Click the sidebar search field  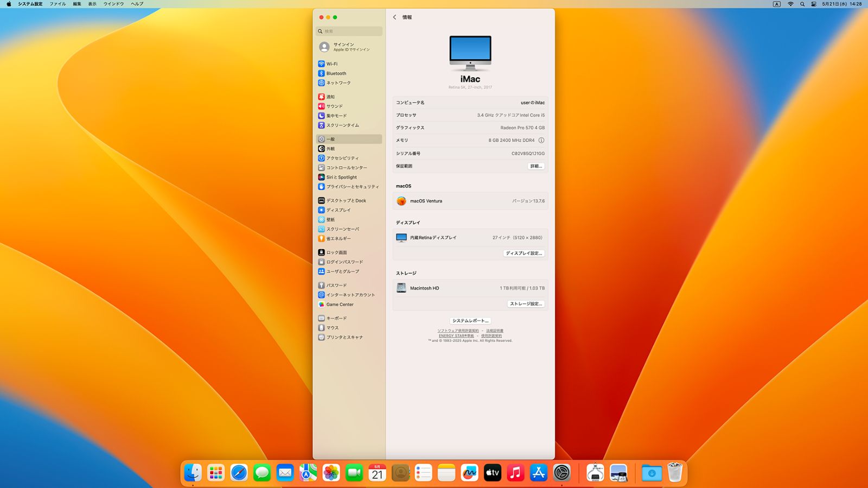click(x=349, y=31)
